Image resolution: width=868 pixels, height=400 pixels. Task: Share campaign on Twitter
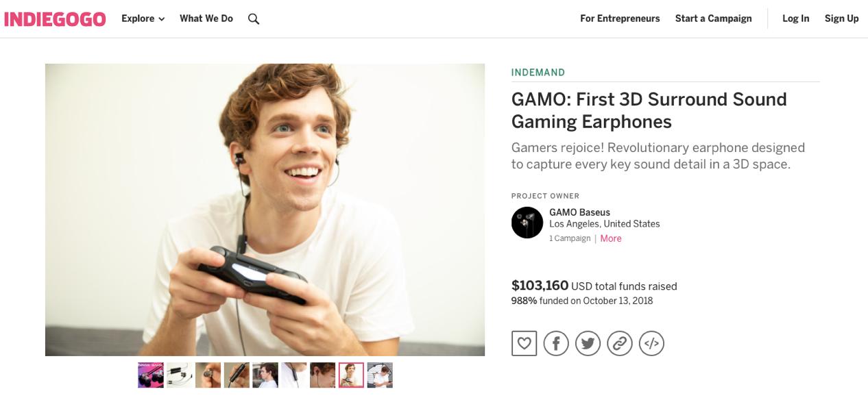(x=588, y=343)
